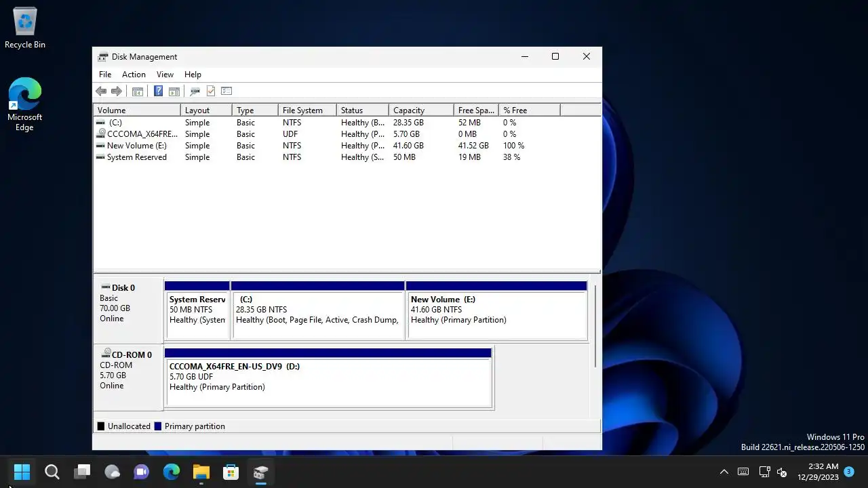
Task: Sort by the Layout column header
Action: point(206,110)
